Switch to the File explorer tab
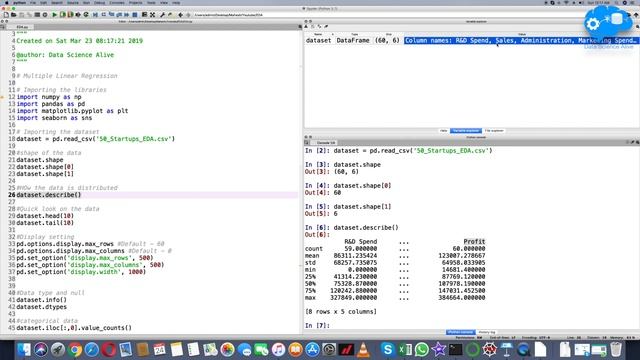 click(x=494, y=131)
